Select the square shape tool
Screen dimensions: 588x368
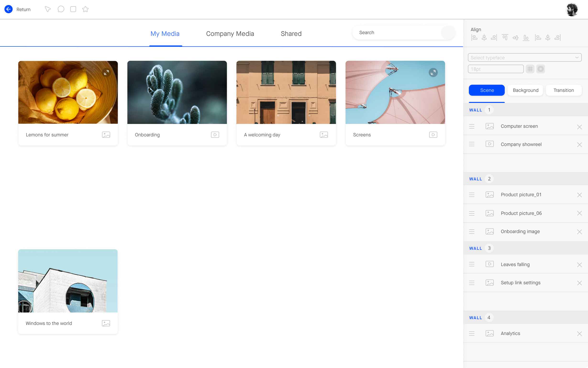[73, 9]
